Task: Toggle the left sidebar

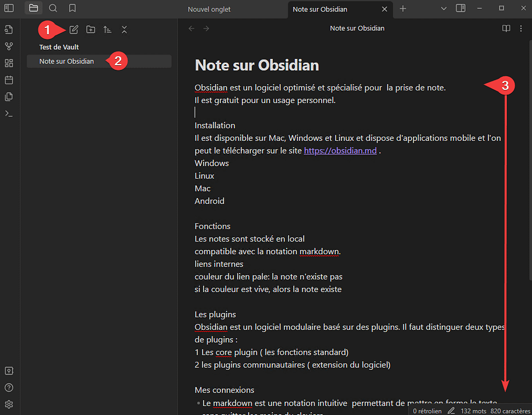Action: [9, 8]
